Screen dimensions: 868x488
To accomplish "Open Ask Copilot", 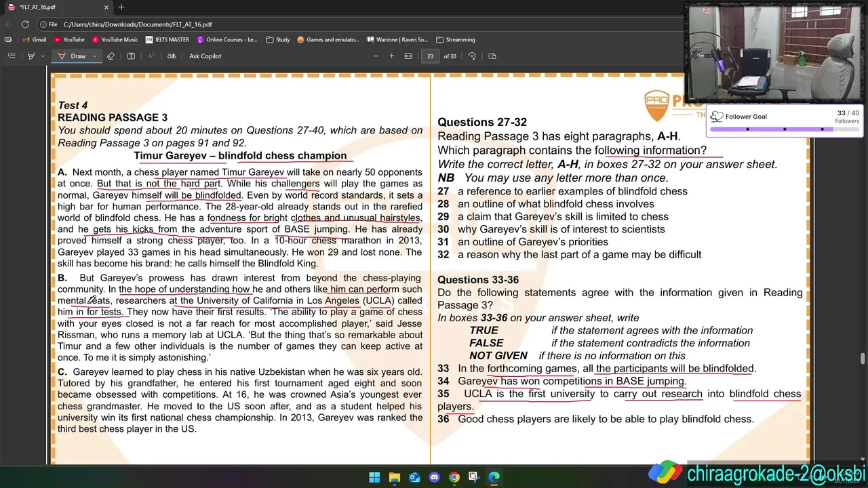I will pos(205,56).
